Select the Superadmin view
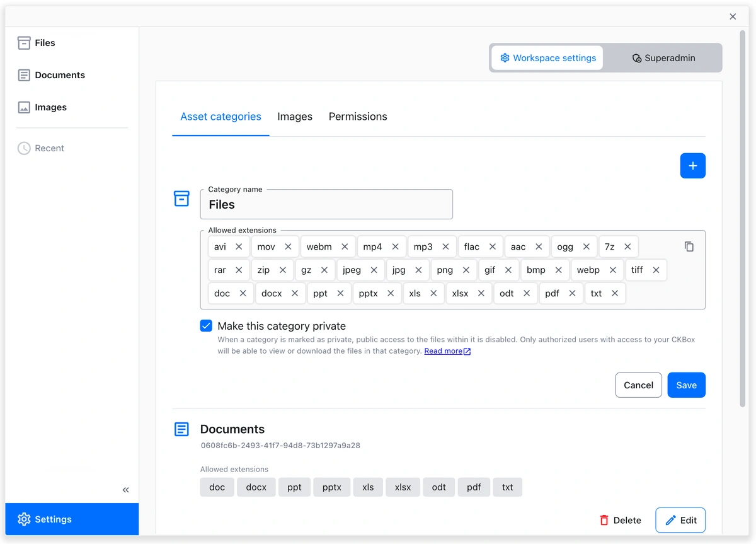756x544 pixels. point(663,58)
